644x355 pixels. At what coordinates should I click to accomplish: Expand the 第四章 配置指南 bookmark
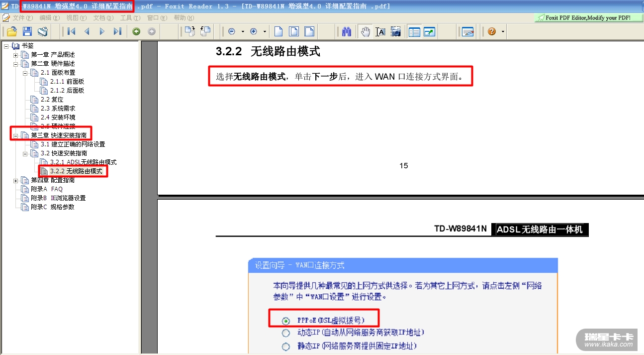point(15,180)
